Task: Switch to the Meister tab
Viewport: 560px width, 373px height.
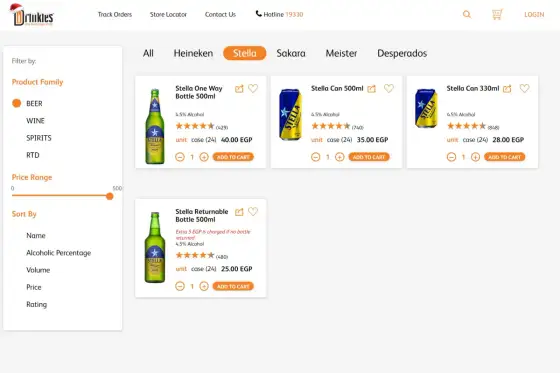Action: [x=341, y=53]
